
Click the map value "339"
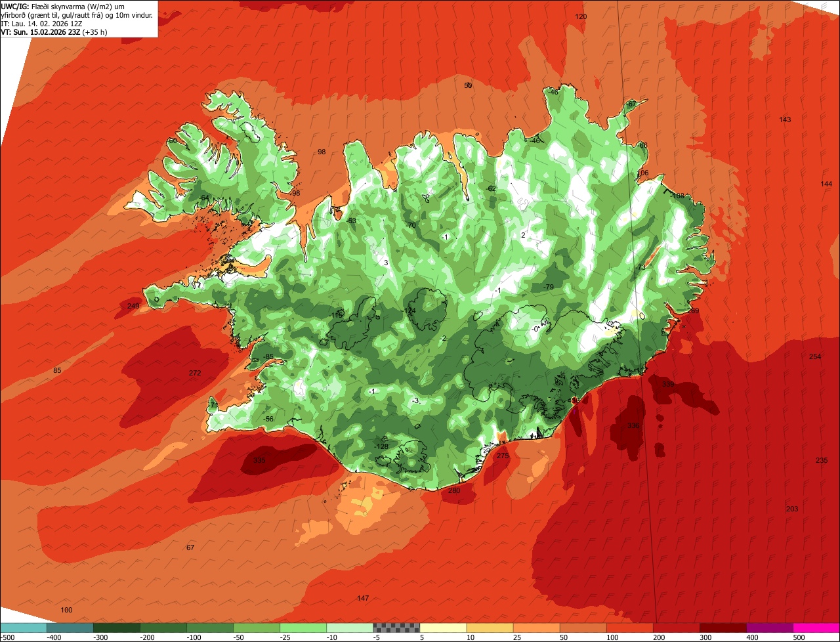pos(668,384)
